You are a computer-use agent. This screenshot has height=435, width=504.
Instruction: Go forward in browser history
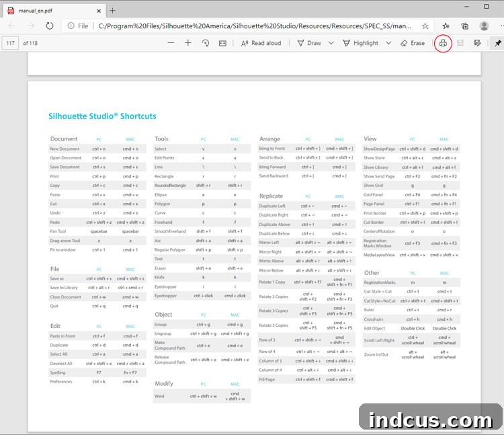pos(31,26)
